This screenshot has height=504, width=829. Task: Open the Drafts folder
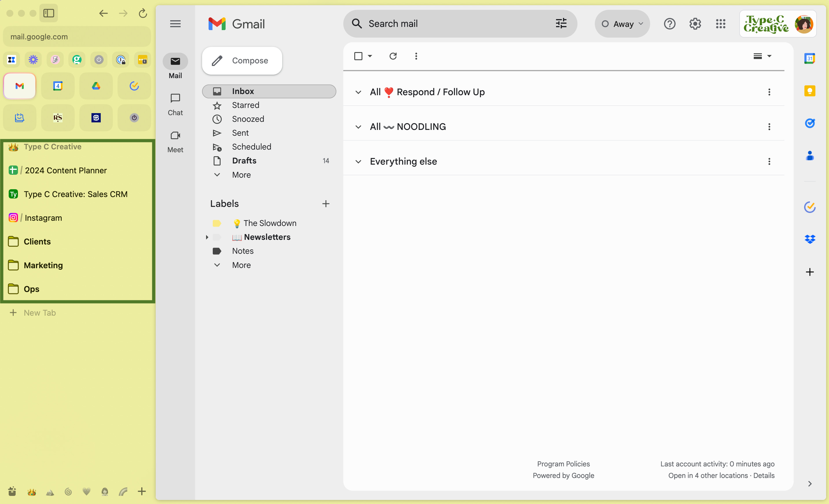tap(244, 161)
